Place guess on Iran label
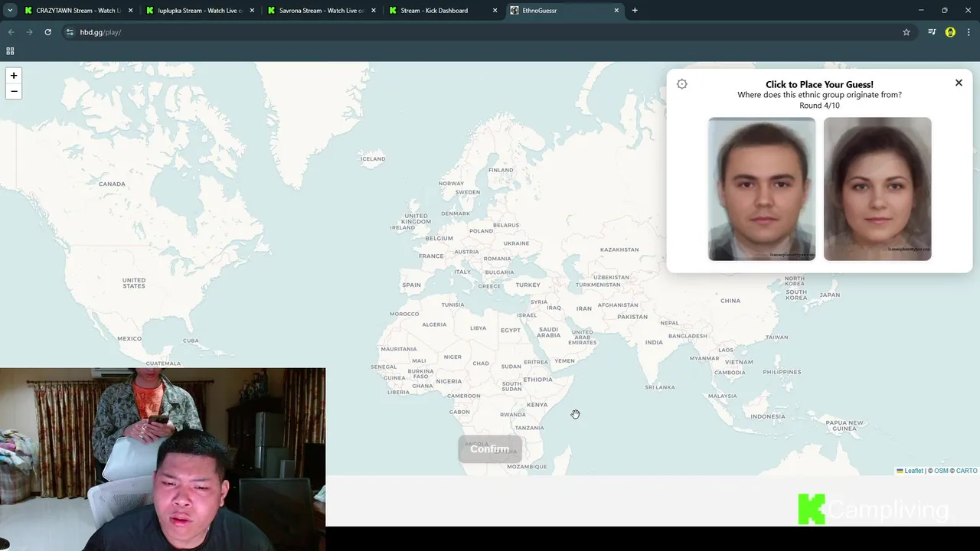This screenshot has height=551, width=980. 584,308
